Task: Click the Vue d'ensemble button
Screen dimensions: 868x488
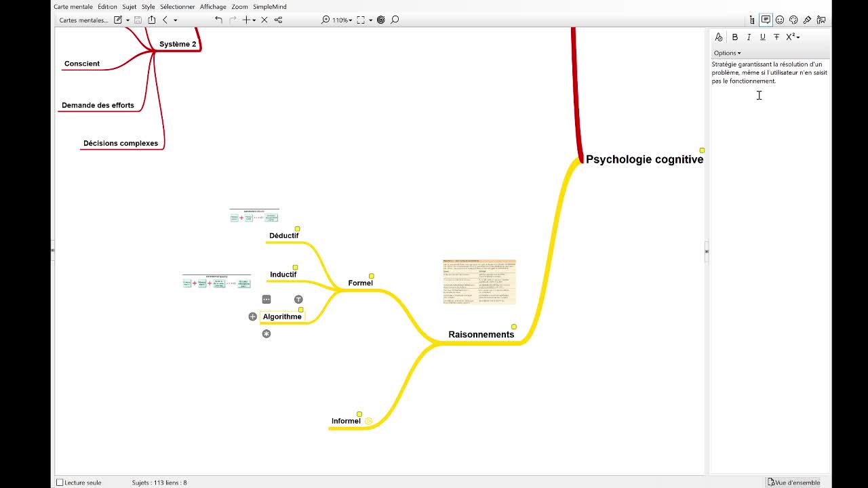Action: point(793,483)
